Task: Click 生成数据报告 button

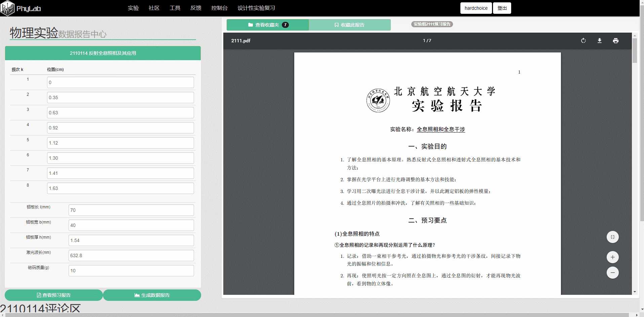Action: point(152,295)
